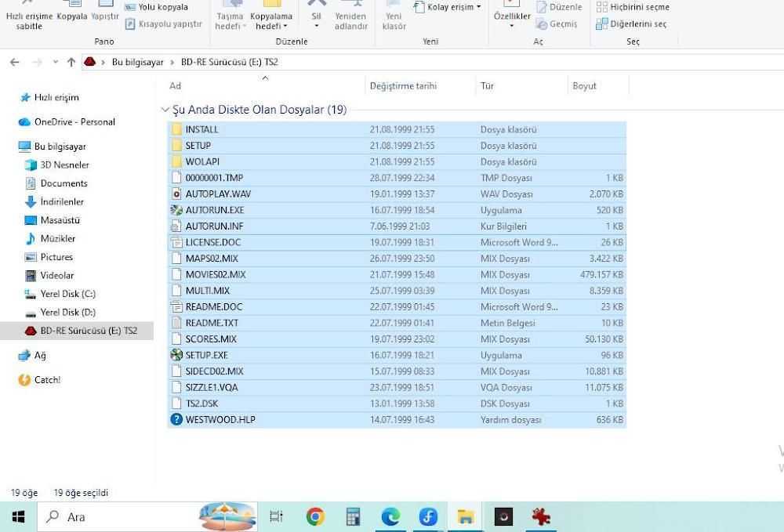Image resolution: width=784 pixels, height=532 pixels.
Task: Open the Kopyalama hedefi dropdown
Action: [x=271, y=21]
